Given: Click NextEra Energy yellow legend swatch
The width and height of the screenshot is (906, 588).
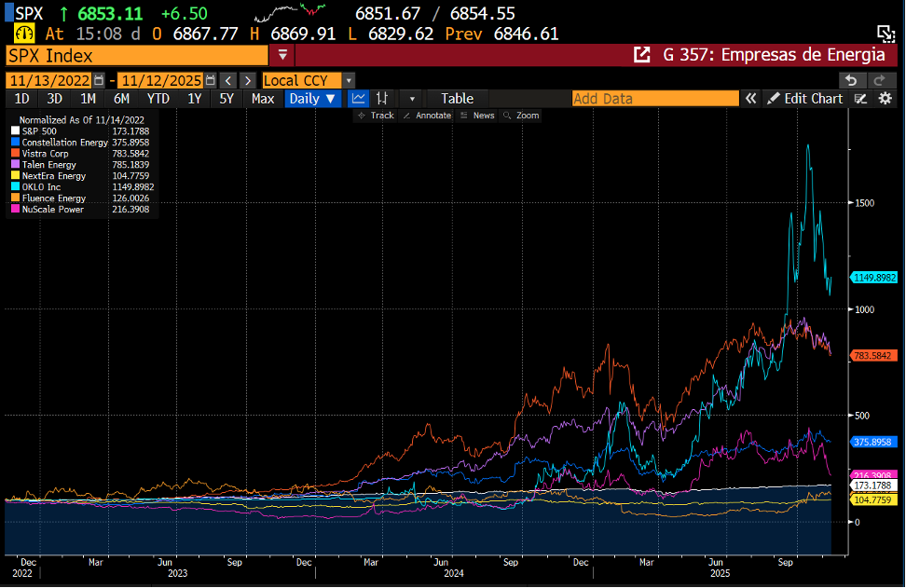Looking at the screenshot, I should (15, 175).
